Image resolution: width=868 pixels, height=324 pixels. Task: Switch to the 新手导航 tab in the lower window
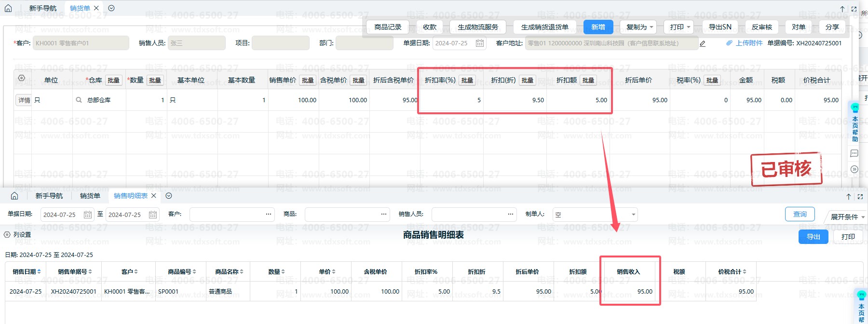pos(49,196)
